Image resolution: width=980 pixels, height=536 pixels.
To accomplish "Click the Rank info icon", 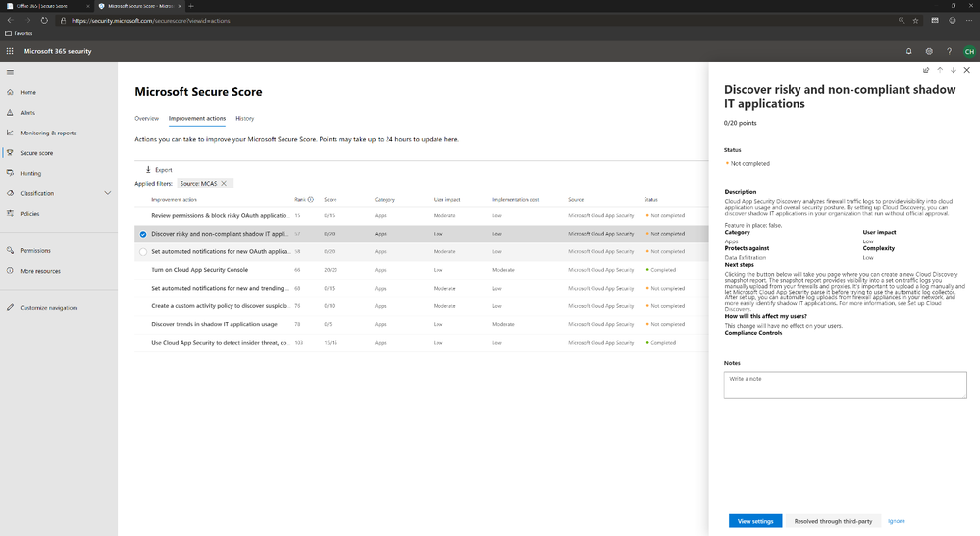I will coord(311,200).
